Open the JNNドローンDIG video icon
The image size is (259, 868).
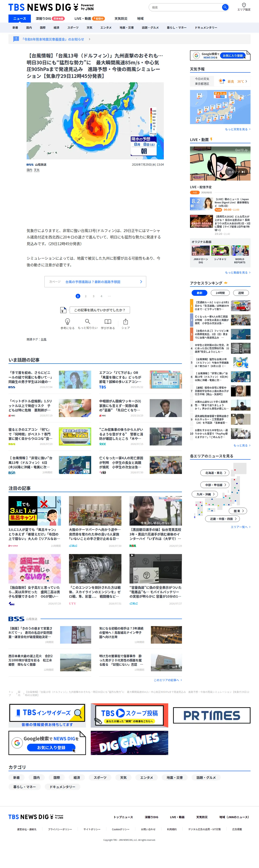(x=201, y=251)
